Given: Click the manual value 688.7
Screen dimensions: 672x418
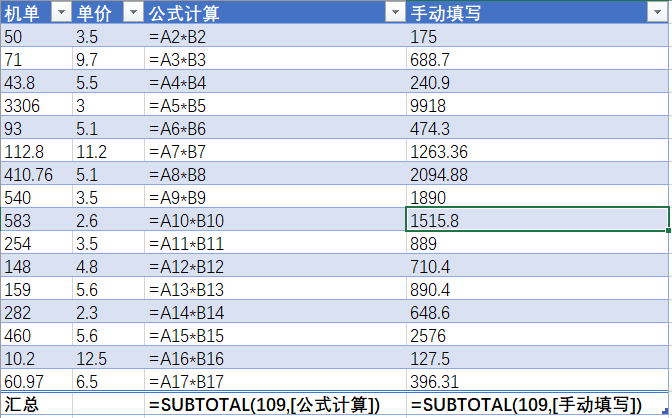Looking at the screenshot, I should (537, 59).
